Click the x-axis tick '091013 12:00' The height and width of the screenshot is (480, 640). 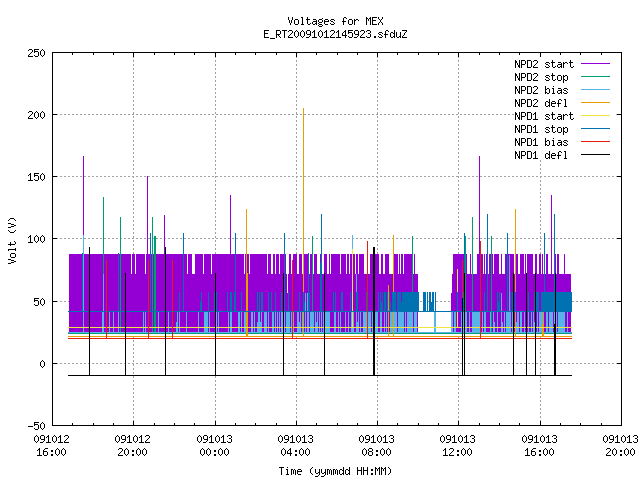458,446
